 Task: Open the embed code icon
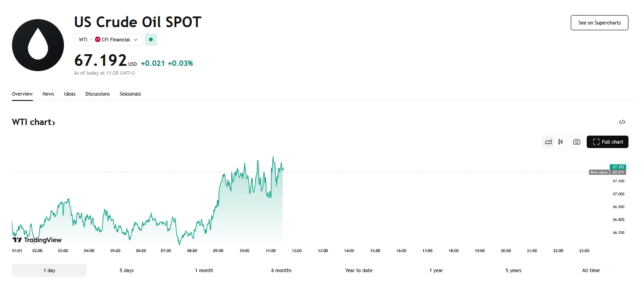622,122
